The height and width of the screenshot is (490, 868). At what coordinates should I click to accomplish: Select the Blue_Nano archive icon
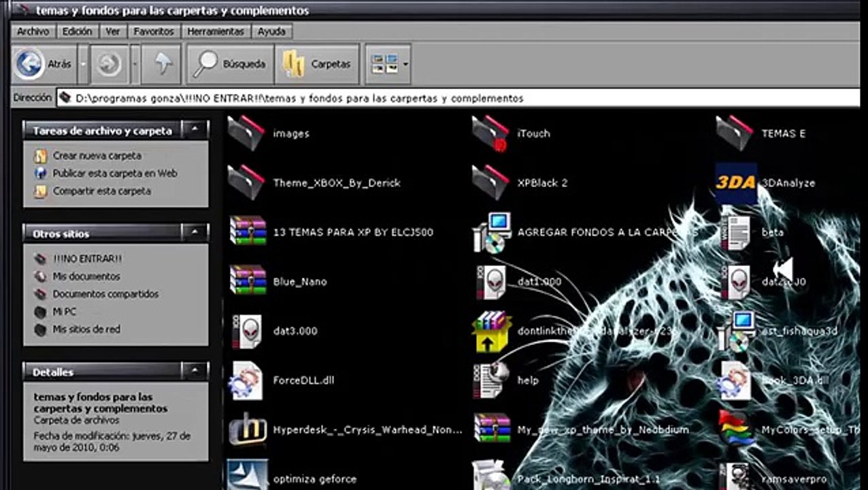pyautogui.click(x=248, y=281)
